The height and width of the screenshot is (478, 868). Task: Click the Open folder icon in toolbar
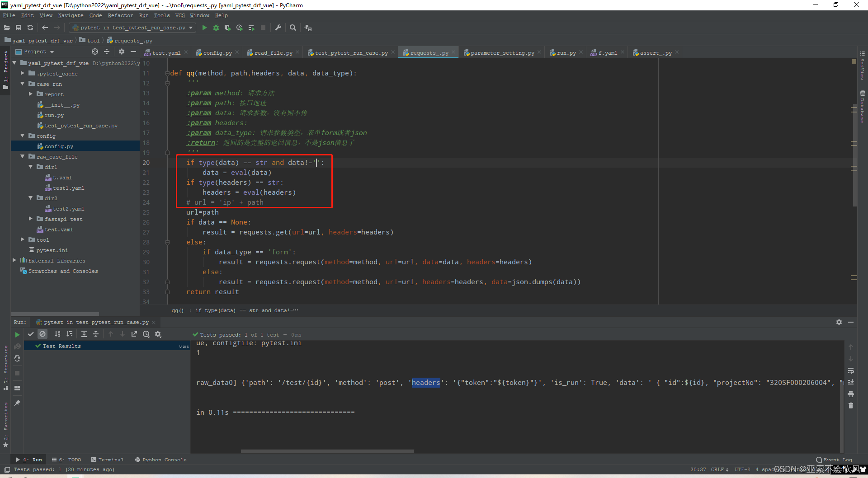pyautogui.click(x=7, y=28)
